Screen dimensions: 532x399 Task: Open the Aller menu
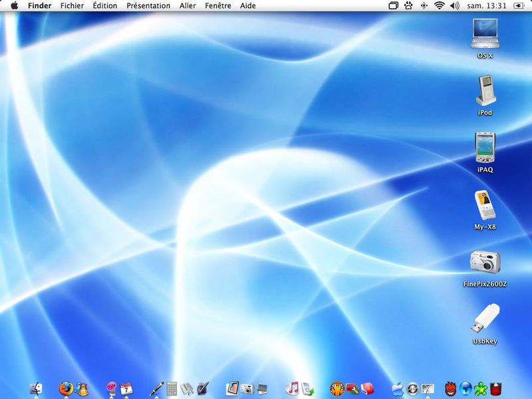pyautogui.click(x=188, y=6)
